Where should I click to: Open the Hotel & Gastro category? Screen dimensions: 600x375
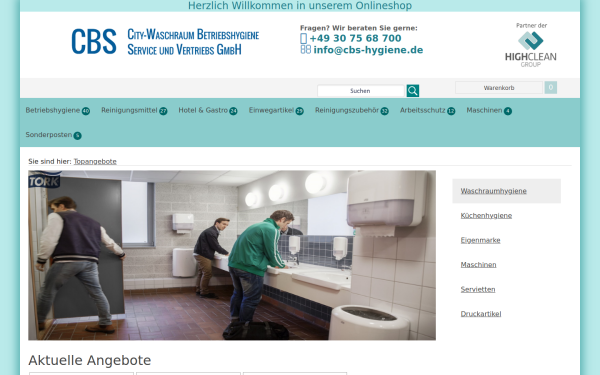pos(208,111)
